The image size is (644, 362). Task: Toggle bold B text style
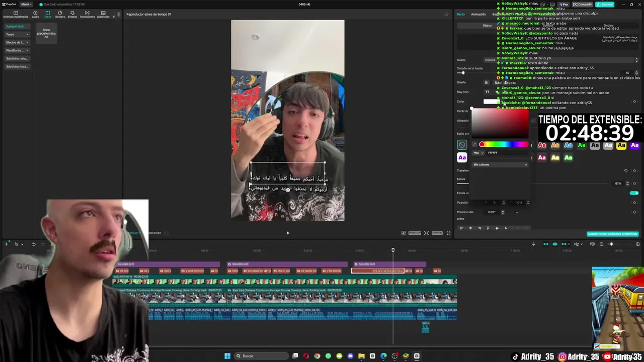click(x=486, y=82)
